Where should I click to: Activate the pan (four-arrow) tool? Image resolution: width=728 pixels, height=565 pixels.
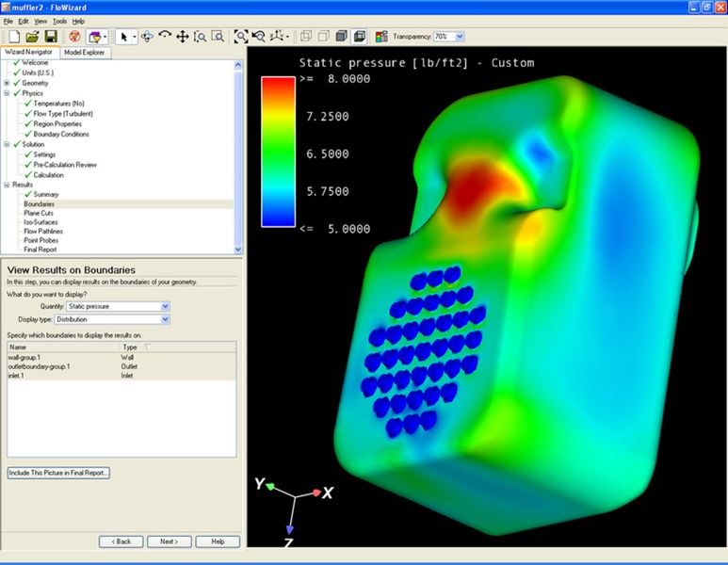[182, 37]
